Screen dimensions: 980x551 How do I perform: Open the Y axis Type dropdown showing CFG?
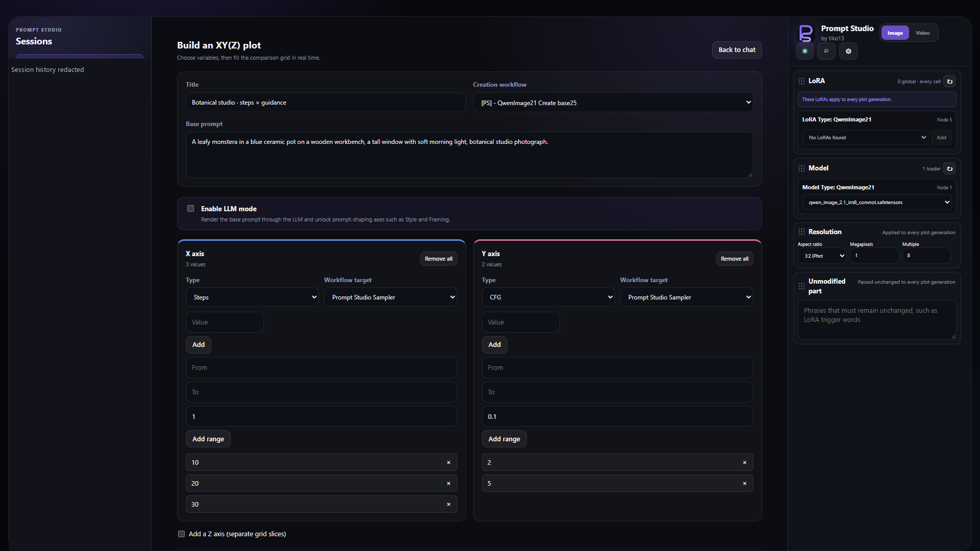pyautogui.click(x=548, y=297)
